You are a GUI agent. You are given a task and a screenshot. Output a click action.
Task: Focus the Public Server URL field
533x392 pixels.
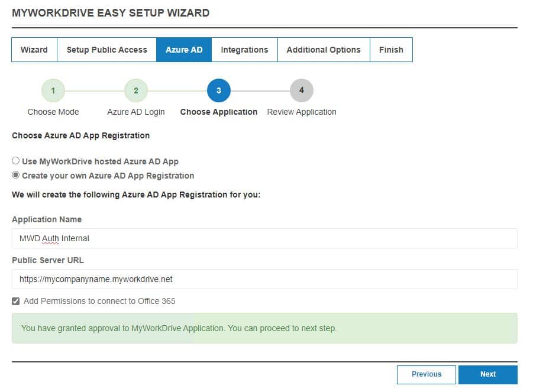pyautogui.click(x=264, y=279)
